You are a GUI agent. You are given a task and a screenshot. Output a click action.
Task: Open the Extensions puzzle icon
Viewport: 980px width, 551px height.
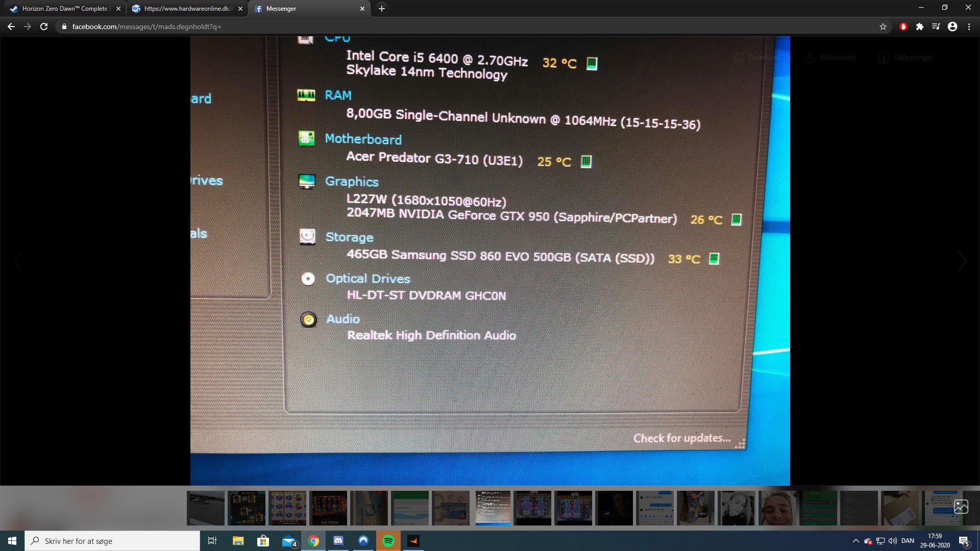click(x=920, y=27)
